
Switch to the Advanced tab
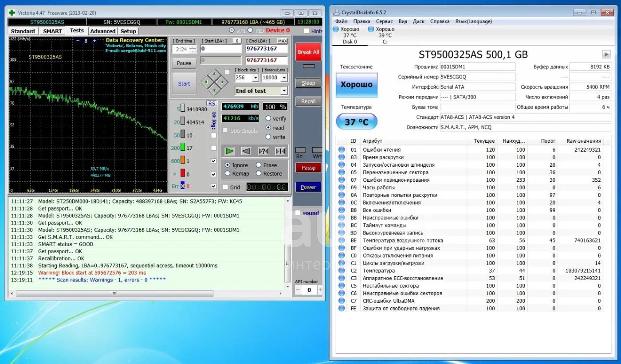point(102,31)
